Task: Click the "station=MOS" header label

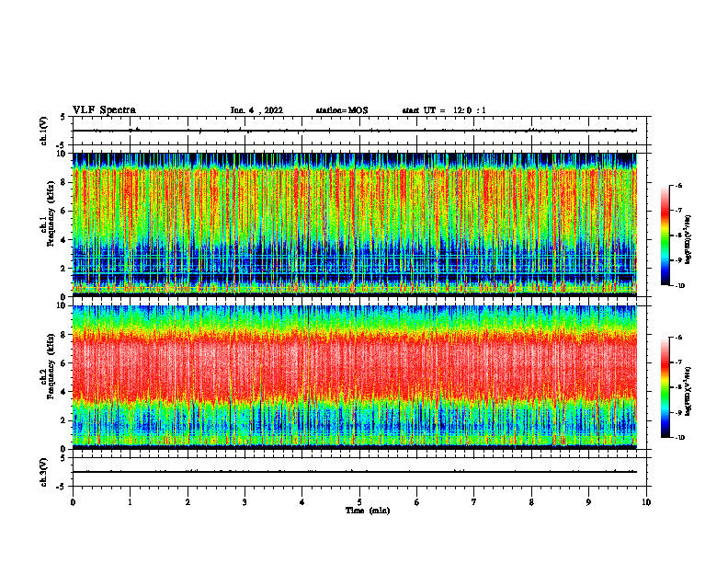Action: coord(342,110)
